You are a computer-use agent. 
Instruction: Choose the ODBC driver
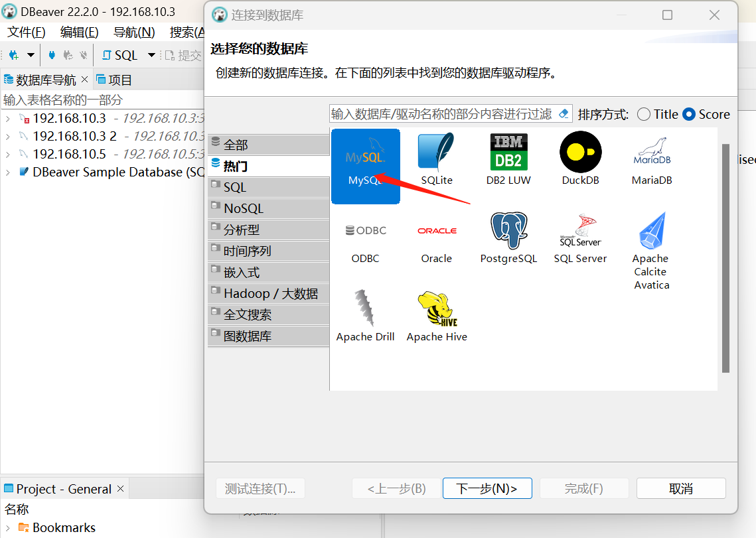[366, 244]
